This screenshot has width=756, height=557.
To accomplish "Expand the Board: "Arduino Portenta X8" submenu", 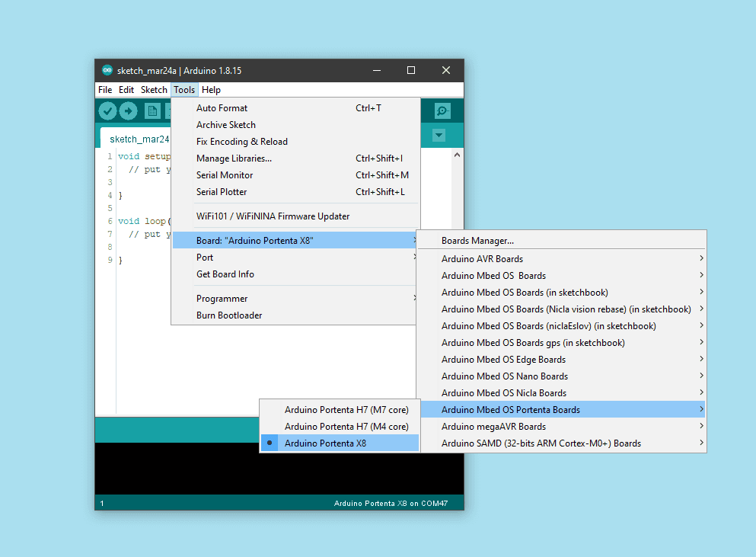I will pyautogui.click(x=295, y=240).
